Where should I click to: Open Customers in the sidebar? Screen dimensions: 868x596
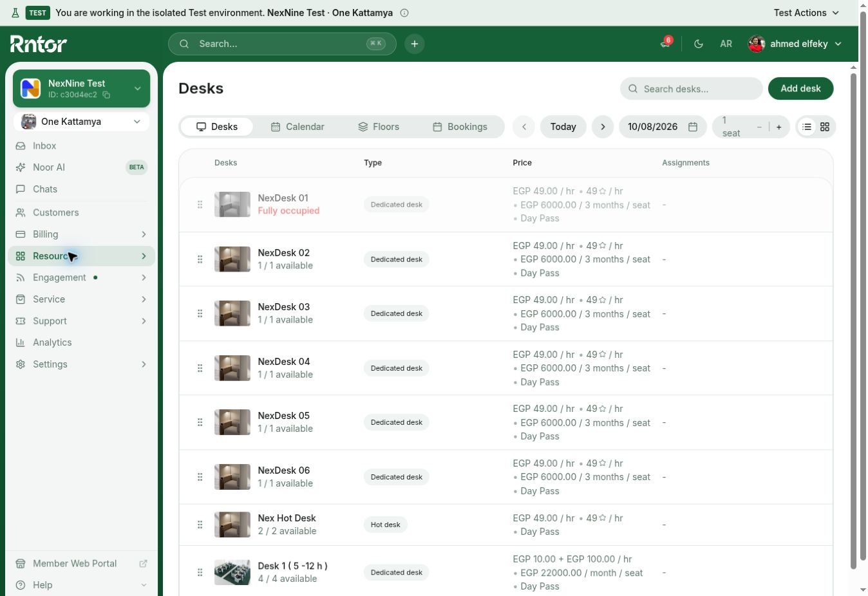point(81,212)
